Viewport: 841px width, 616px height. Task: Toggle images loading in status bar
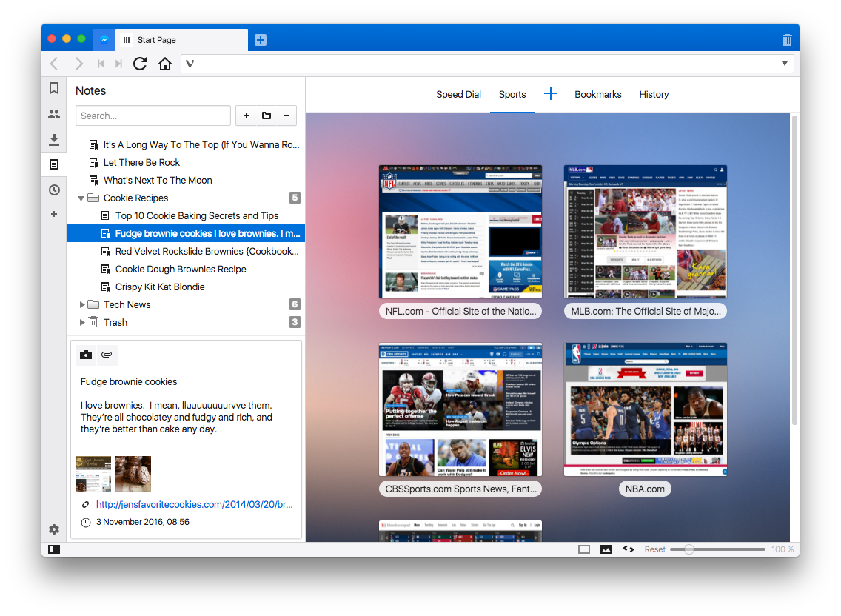[607, 549]
